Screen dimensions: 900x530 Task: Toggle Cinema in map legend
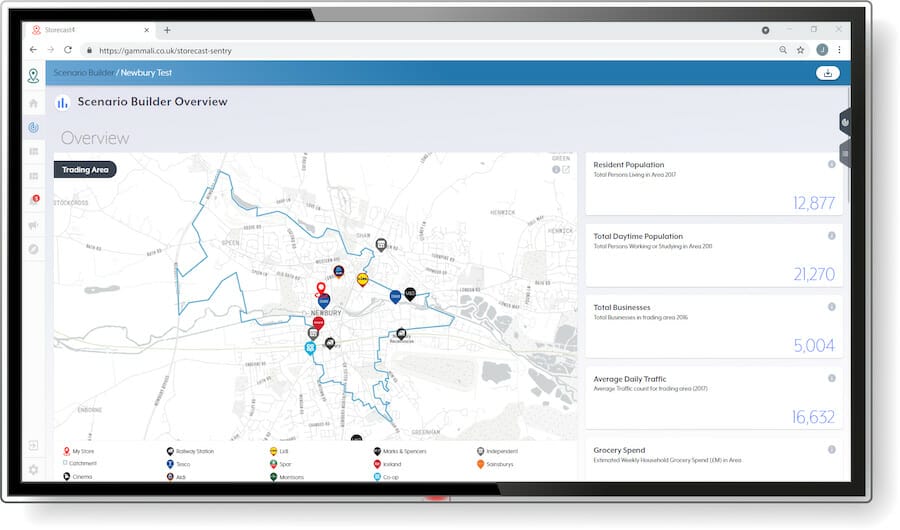(77, 477)
